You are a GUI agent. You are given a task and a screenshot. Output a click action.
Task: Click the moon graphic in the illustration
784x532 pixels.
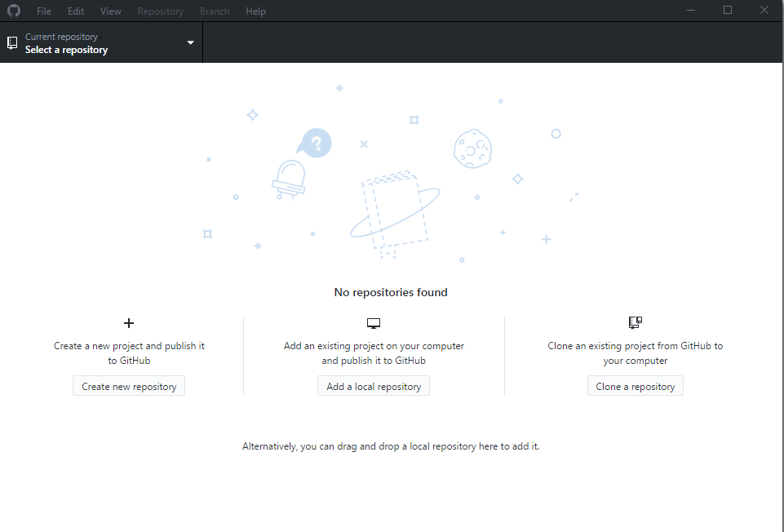[473, 149]
